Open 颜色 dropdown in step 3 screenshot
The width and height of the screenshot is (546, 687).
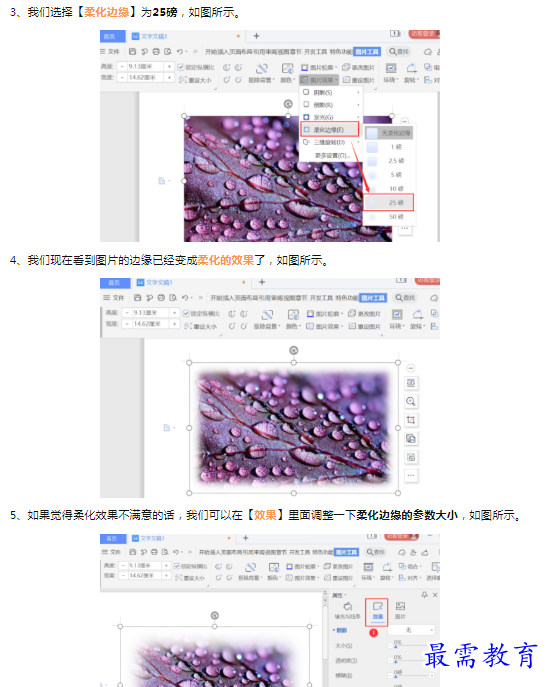pos(287,80)
